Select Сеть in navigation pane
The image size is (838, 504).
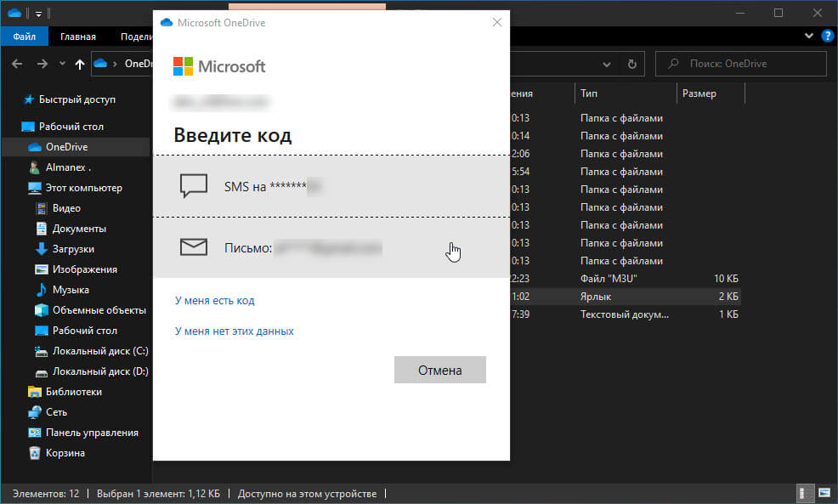tap(56, 412)
